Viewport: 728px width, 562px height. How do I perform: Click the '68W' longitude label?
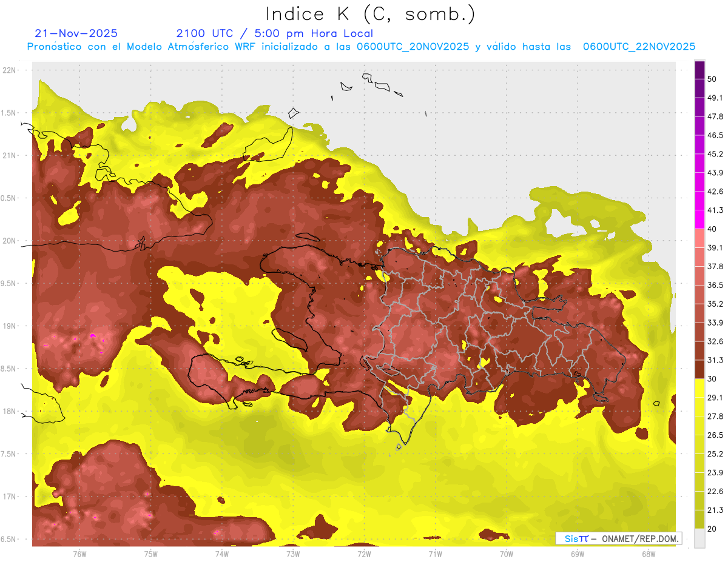(x=649, y=554)
